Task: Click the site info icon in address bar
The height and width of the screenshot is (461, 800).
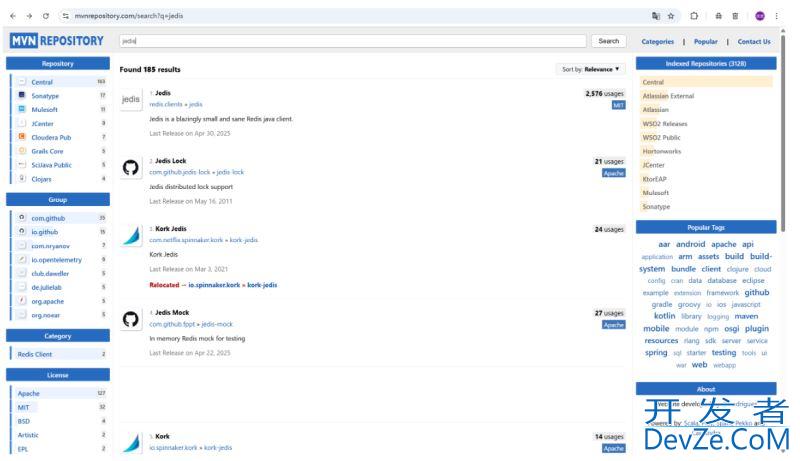Action: point(65,16)
